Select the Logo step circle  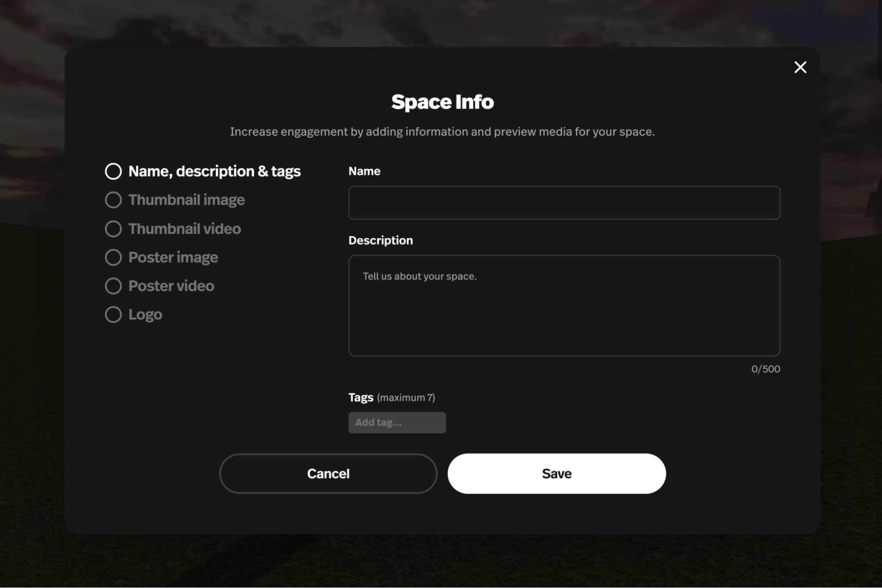(113, 315)
